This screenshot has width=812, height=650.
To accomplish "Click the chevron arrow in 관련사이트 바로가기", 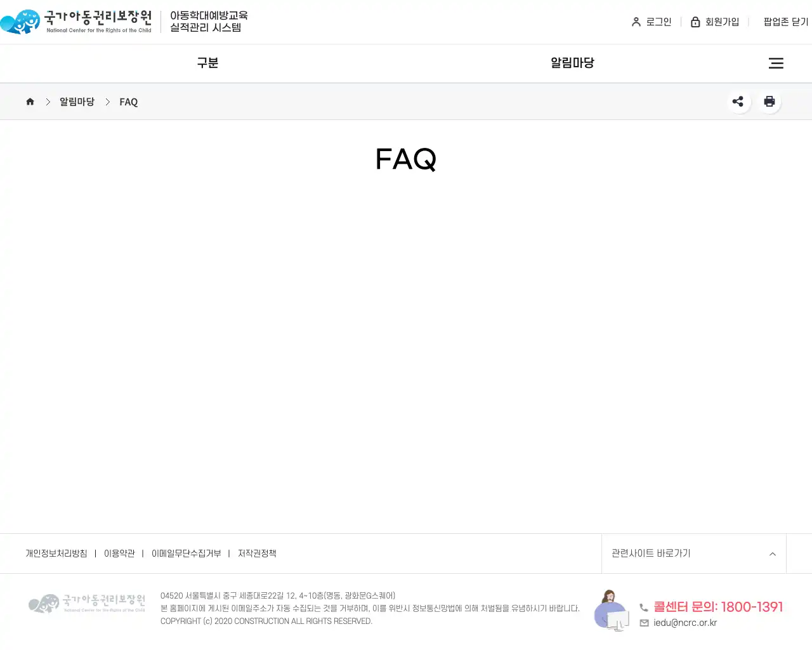I will pos(773,554).
